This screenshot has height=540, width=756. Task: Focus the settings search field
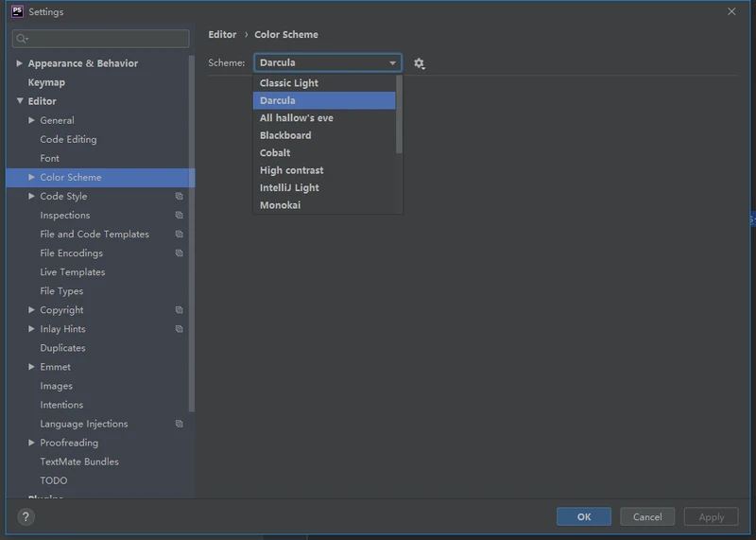pyautogui.click(x=102, y=39)
